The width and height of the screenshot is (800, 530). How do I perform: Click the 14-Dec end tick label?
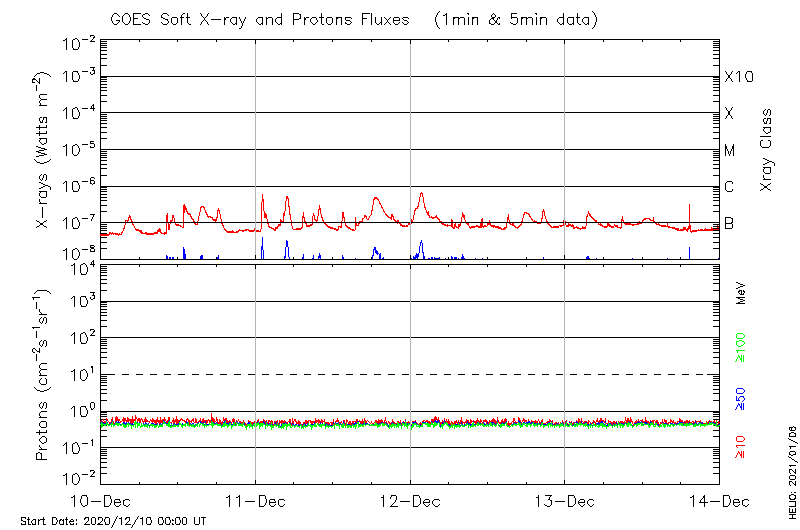point(718,500)
